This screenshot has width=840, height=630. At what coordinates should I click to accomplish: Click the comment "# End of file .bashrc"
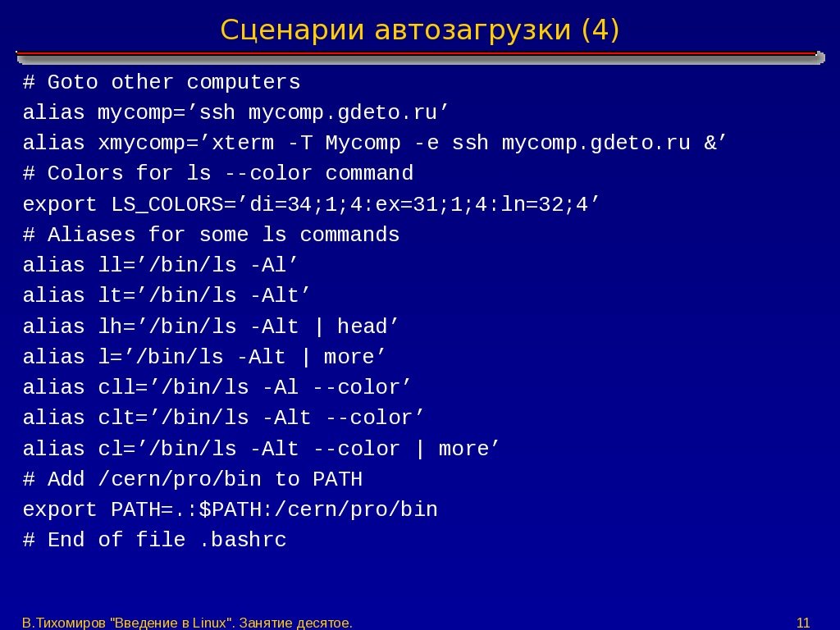tap(155, 540)
